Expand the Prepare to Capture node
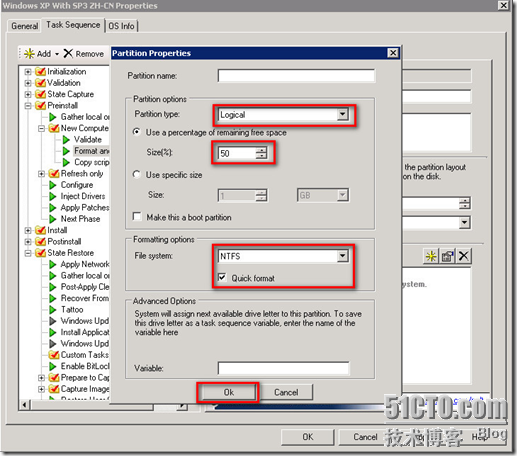The height and width of the screenshot is (456, 517). (x=41, y=378)
